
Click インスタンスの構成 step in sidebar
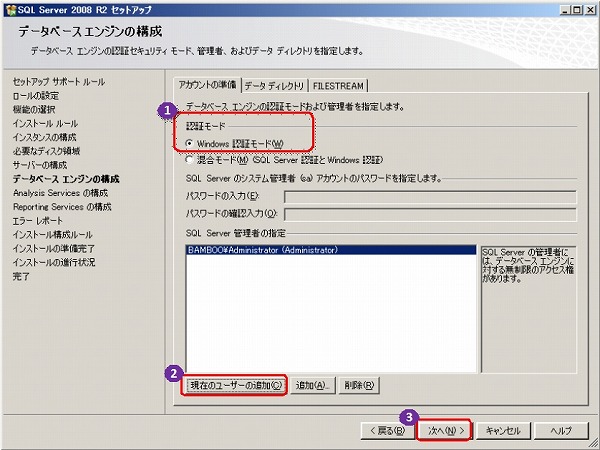coord(44,137)
